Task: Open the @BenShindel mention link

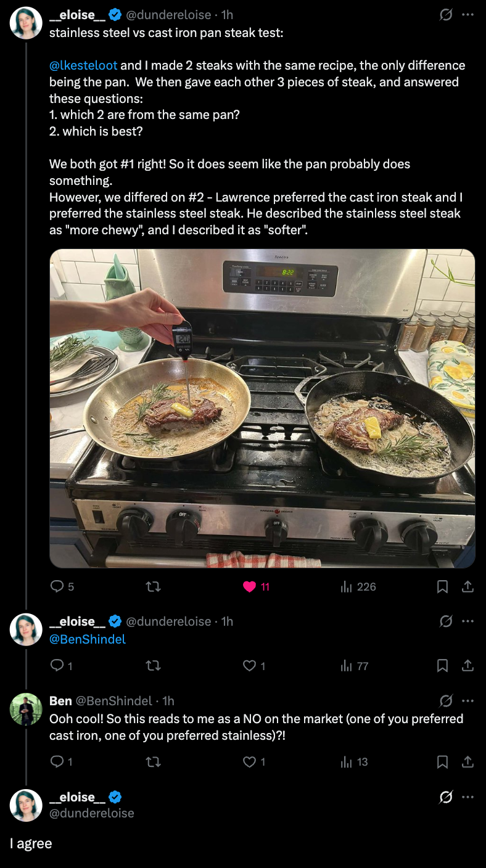Action: coord(88,639)
